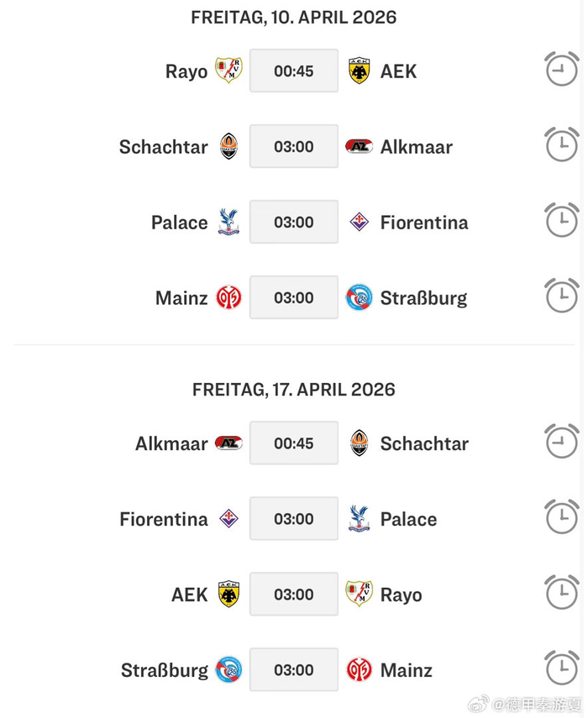
Task: Click the Freitag, 10. April 2026 header
Action: 294,17
